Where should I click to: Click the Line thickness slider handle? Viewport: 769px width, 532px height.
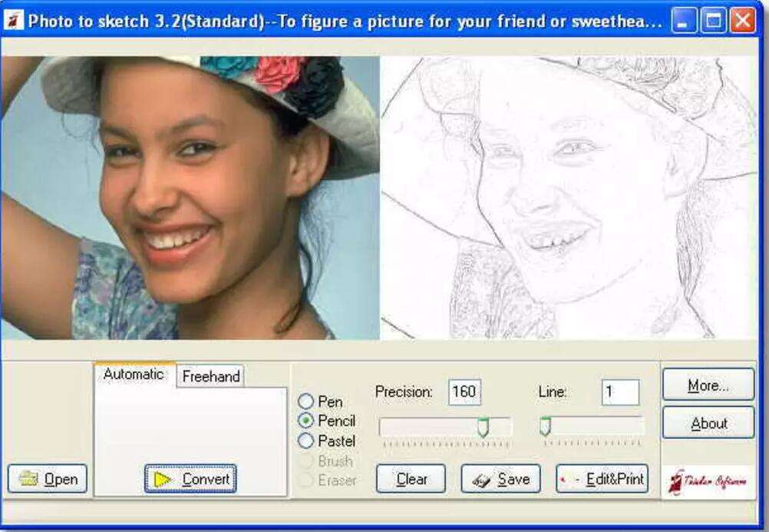[545, 427]
